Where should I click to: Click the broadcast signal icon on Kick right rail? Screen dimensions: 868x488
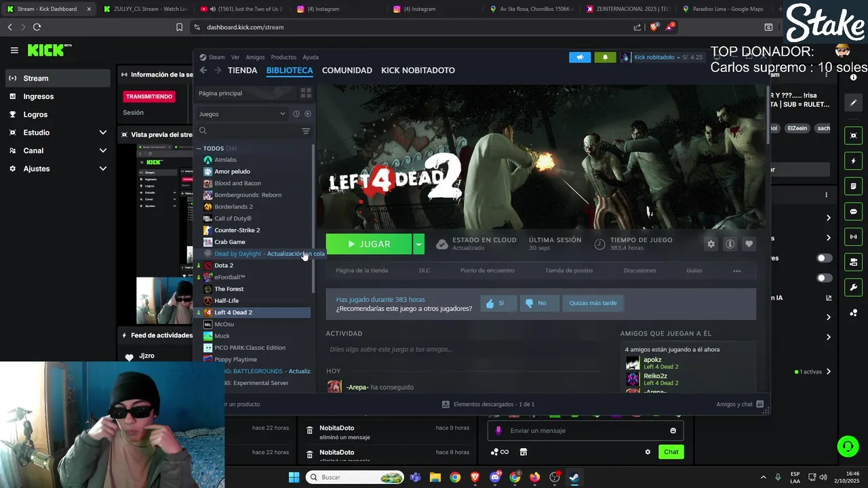click(853, 237)
